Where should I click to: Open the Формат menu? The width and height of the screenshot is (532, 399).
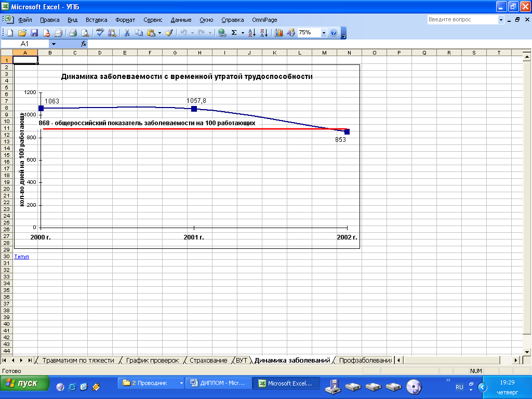pos(125,20)
